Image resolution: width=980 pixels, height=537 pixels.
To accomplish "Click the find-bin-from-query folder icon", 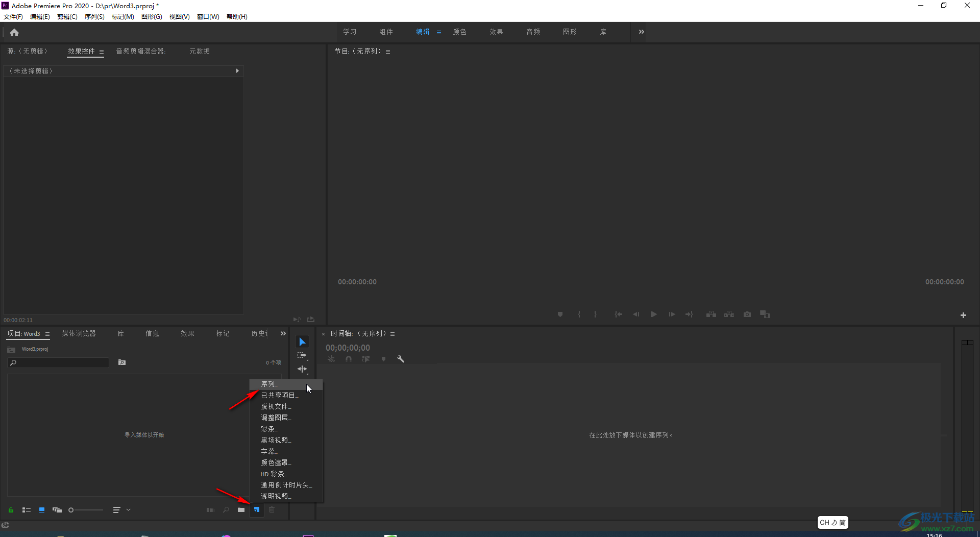I will [122, 362].
